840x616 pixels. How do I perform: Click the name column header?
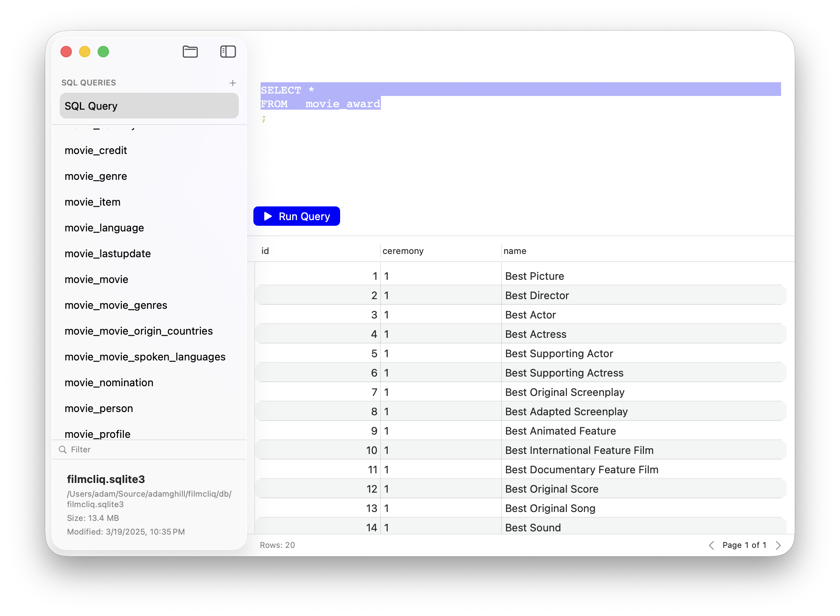click(x=515, y=251)
